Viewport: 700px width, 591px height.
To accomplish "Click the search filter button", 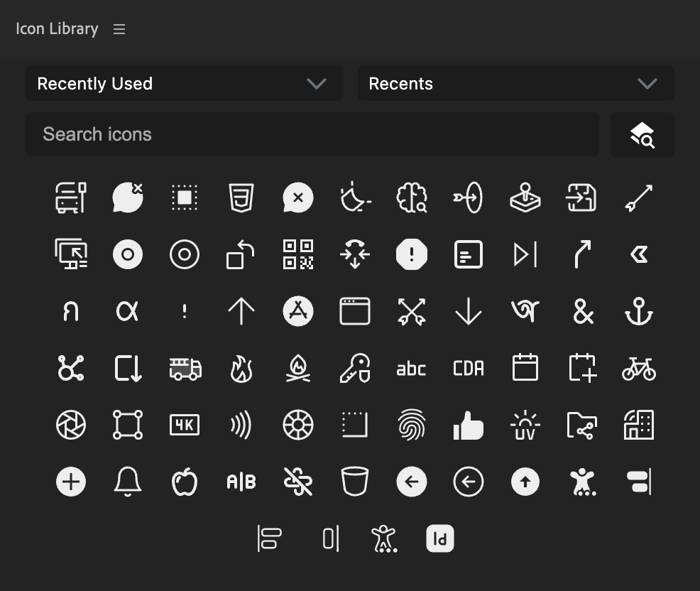I will [642, 134].
